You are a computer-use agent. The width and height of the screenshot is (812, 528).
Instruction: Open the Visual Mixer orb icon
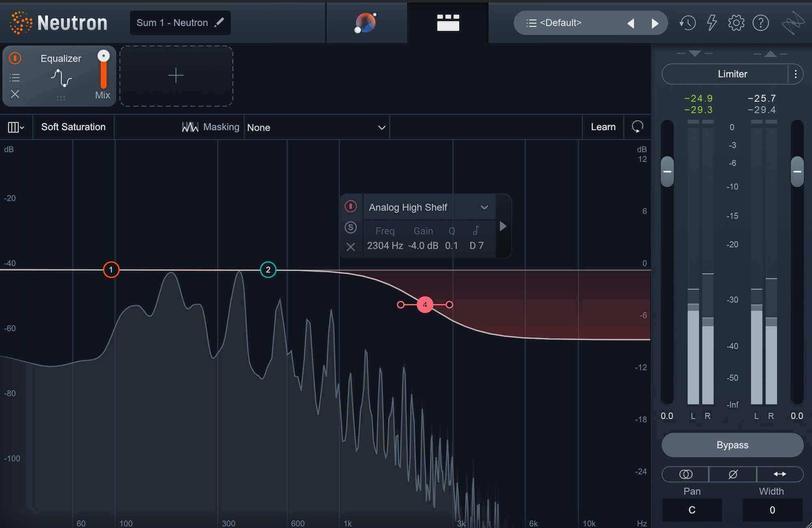pos(365,23)
